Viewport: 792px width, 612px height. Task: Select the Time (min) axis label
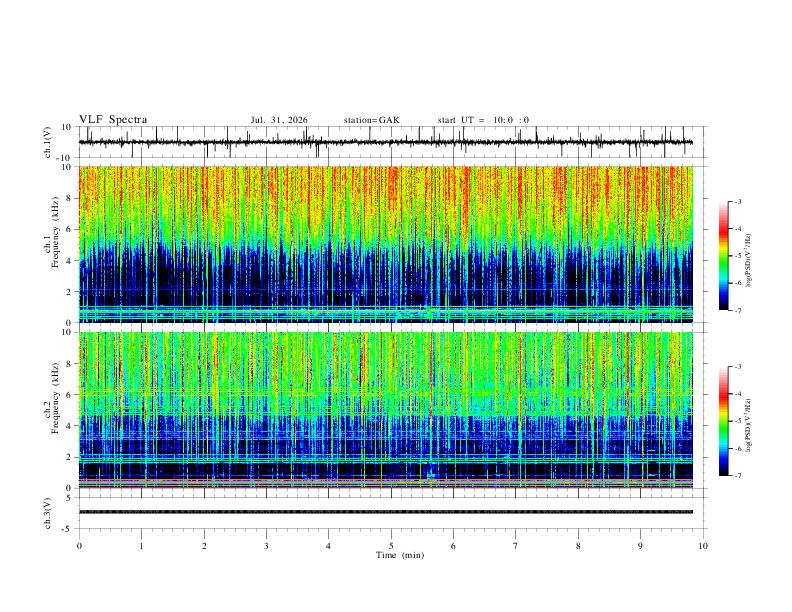point(400,555)
